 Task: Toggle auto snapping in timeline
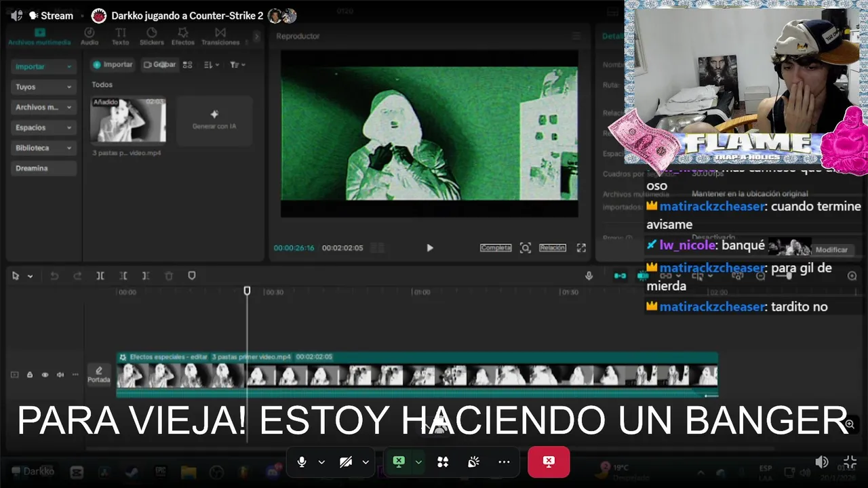(643, 276)
